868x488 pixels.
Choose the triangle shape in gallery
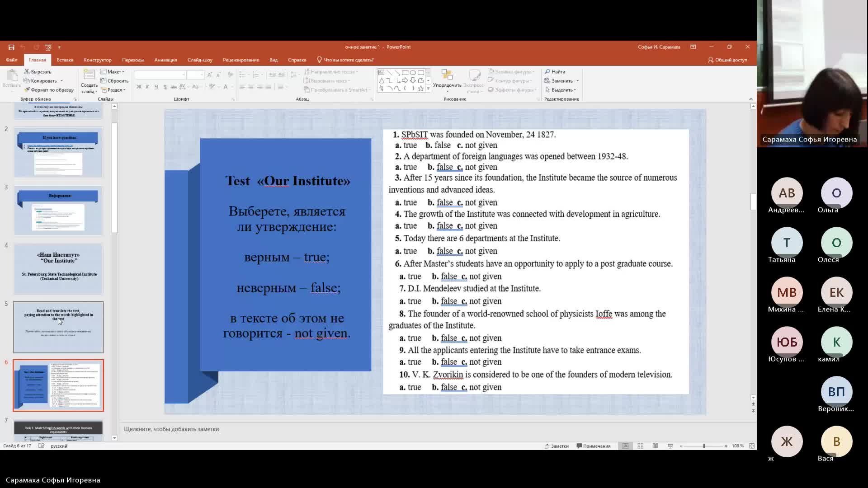[381, 80]
